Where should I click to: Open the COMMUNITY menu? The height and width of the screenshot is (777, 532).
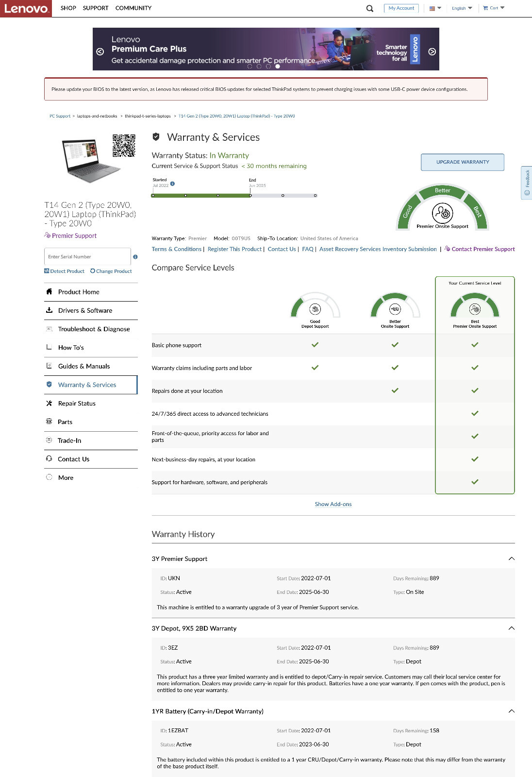[x=133, y=8]
